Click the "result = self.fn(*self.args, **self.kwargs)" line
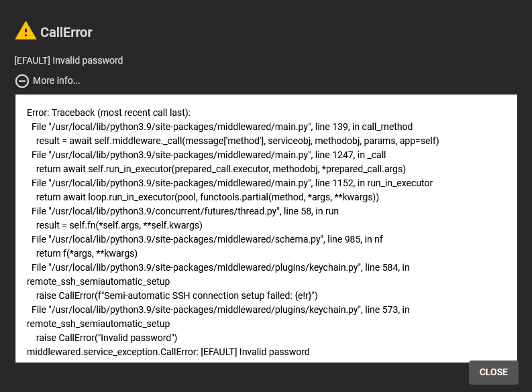Viewport: 532px width, 392px height. click(x=119, y=225)
